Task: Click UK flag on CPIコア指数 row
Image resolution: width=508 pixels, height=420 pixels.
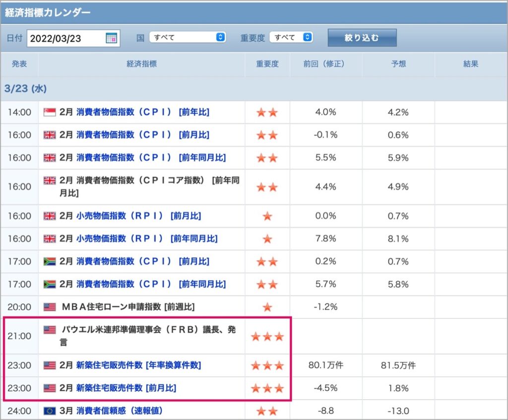Action: pyautogui.click(x=50, y=180)
